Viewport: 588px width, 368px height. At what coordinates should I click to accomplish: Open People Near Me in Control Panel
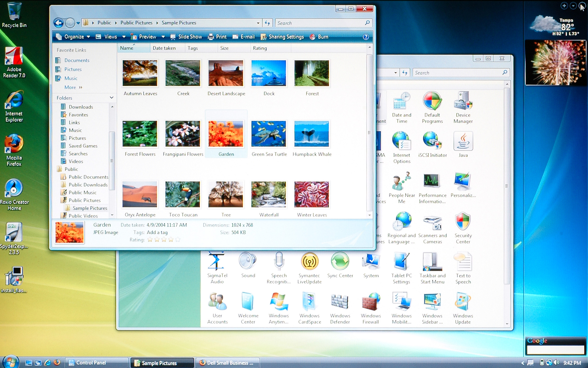click(401, 188)
